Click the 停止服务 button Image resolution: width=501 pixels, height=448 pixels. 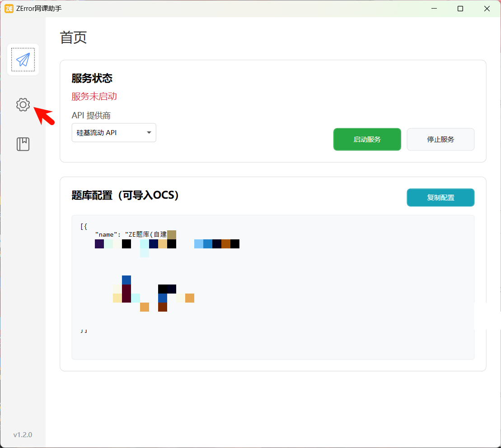(x=440, y=139)
